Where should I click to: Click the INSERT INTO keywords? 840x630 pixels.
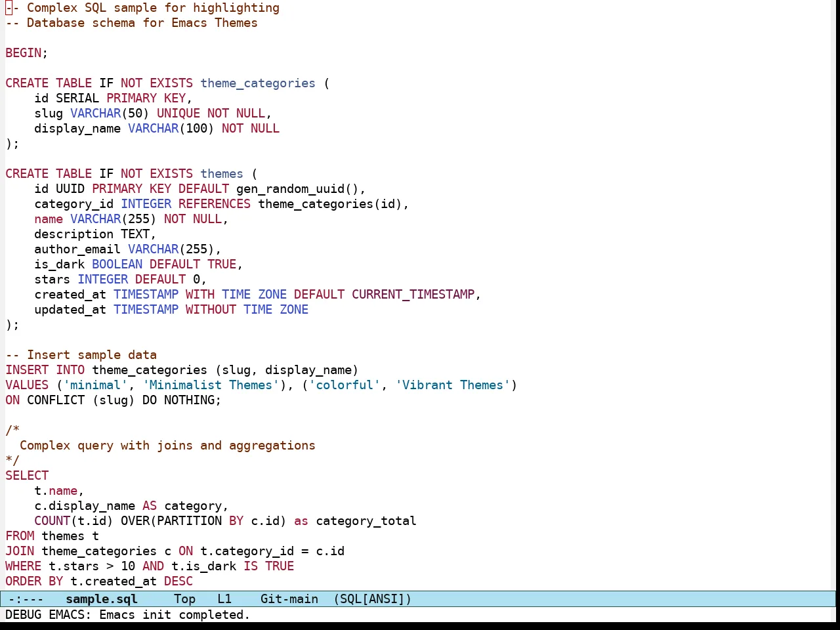pyautogui.click(x=45, y=370)
